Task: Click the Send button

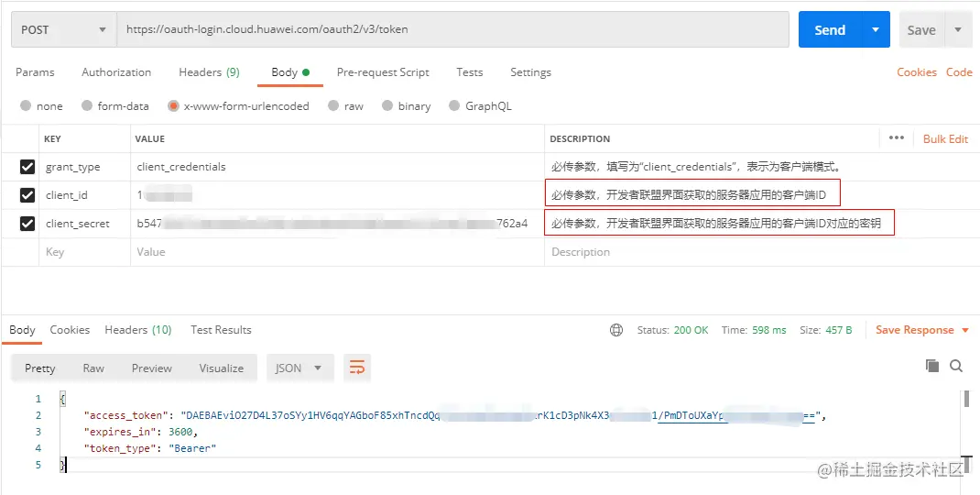Action: 830,30
